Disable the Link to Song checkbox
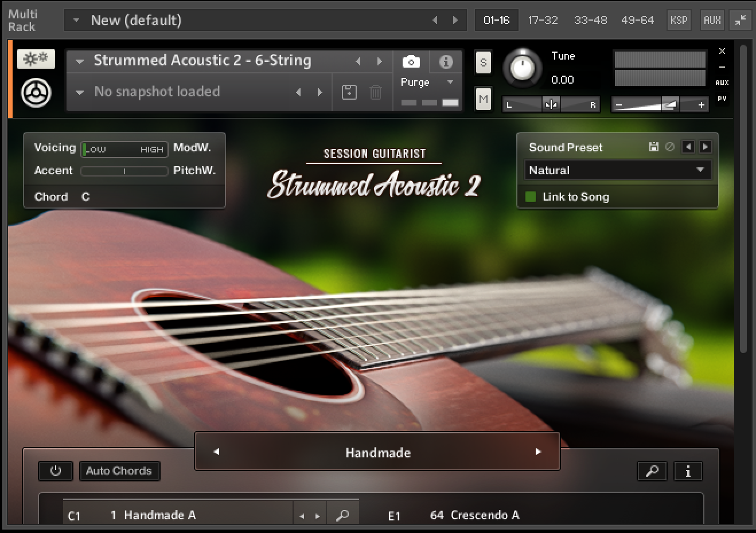 point(530,197)
